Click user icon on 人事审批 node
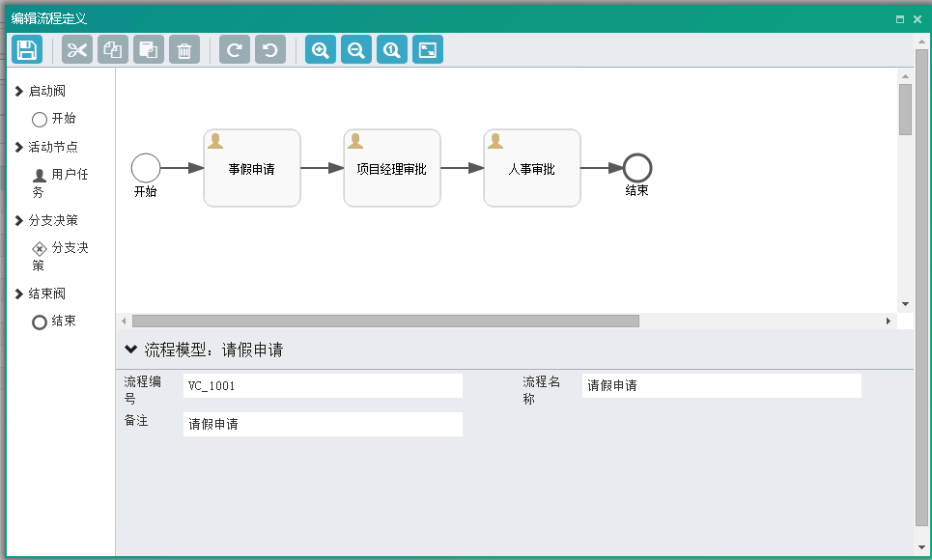Viewport: 932px width, 560px height. point(495,141)
